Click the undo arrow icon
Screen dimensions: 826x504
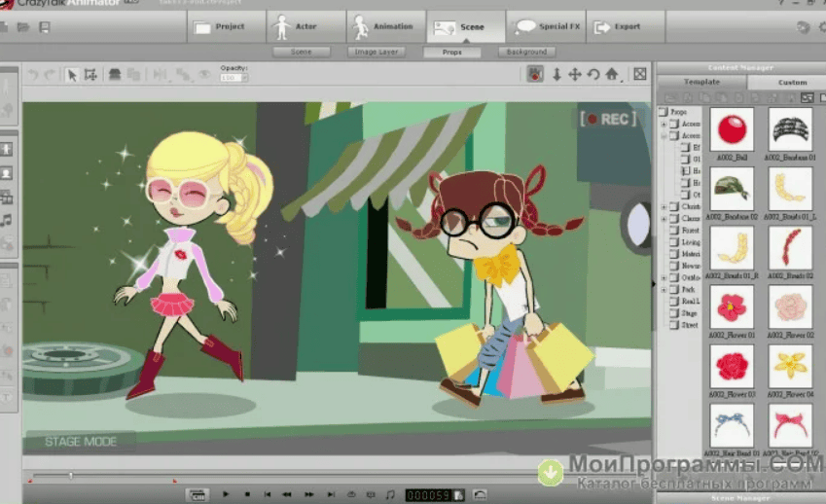tap(33, 75)
